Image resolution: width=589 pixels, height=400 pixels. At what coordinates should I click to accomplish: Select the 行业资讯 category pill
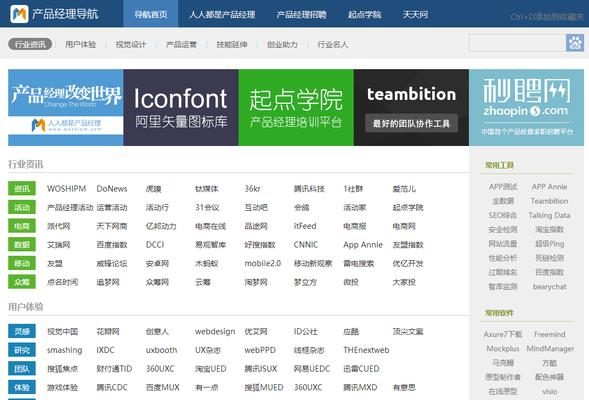[x=30, y=44]
